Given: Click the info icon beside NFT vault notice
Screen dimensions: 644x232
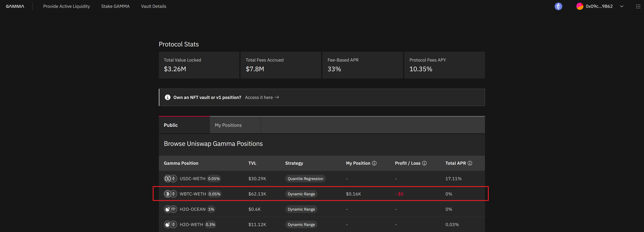Looking at the screenshot, I should pos(167,97).
